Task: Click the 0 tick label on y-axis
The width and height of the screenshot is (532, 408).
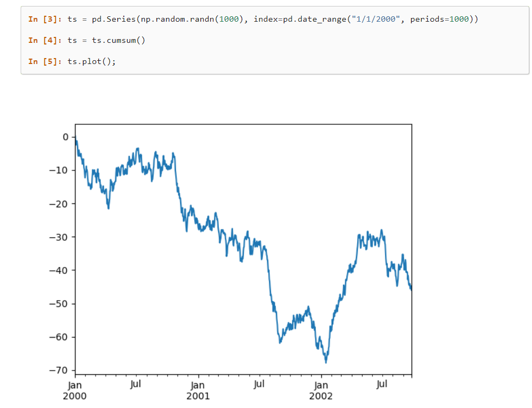Action: click(65, 137)
